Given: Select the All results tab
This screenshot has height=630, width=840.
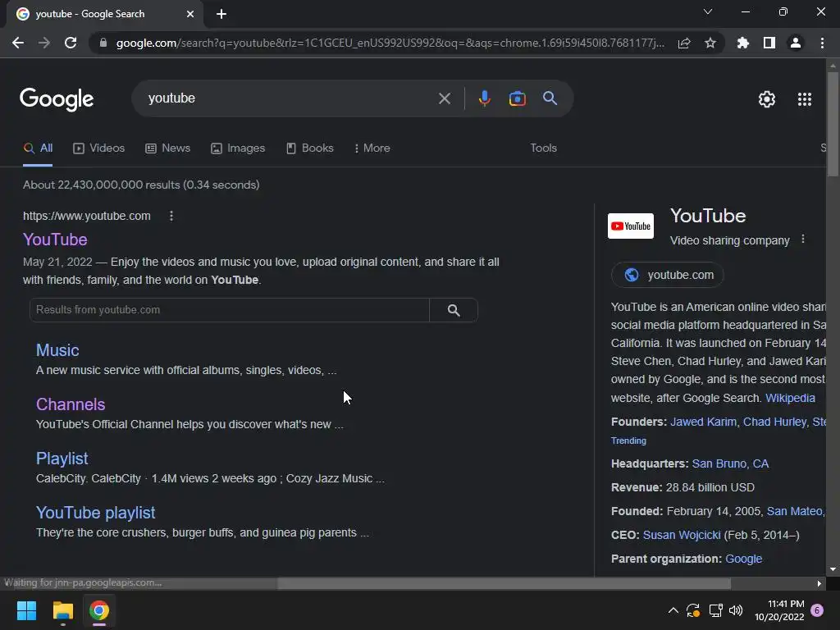Looking at the screenshot, I should 38,148.
